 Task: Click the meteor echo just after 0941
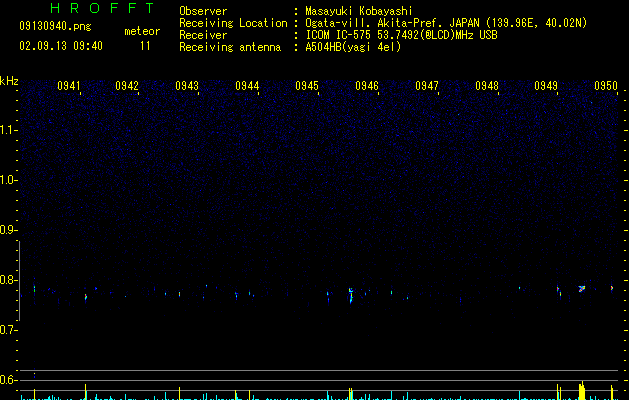pos(86,297)
